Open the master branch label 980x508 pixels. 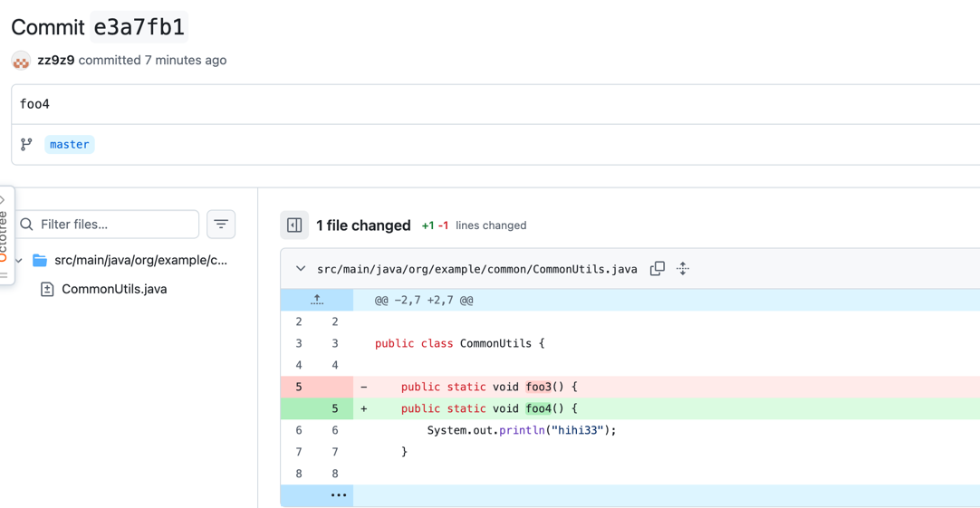(x=70, y=144)
